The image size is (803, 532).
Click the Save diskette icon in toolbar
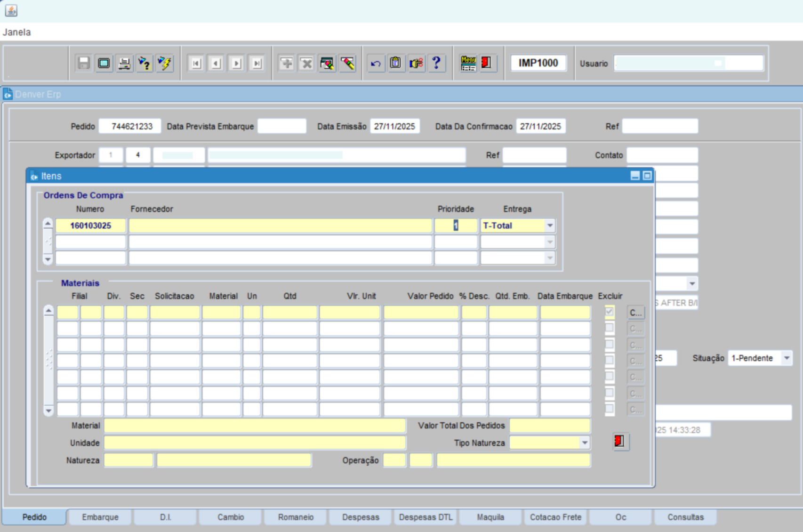click(x=84, y=63)
